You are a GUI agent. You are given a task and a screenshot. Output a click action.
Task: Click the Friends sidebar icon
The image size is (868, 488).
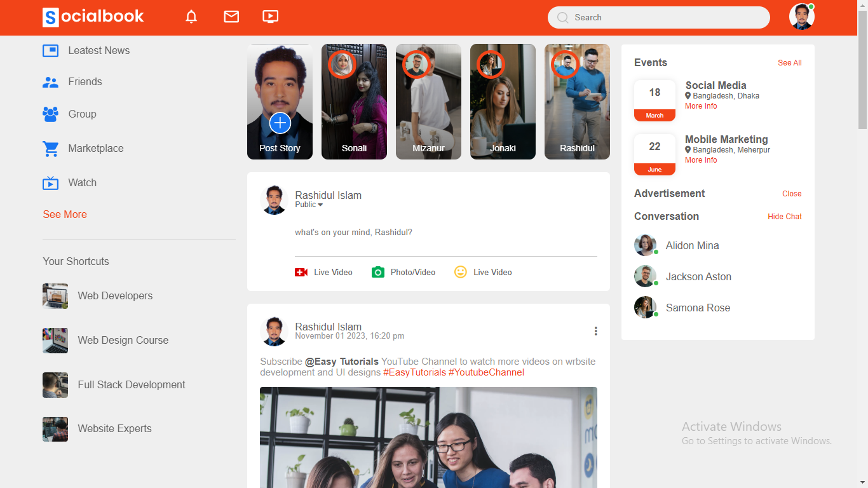51,82
